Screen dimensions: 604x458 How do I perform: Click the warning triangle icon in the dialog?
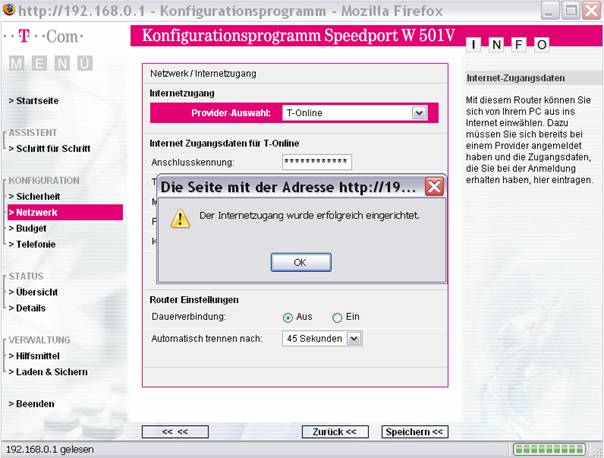tap(180, 218)
